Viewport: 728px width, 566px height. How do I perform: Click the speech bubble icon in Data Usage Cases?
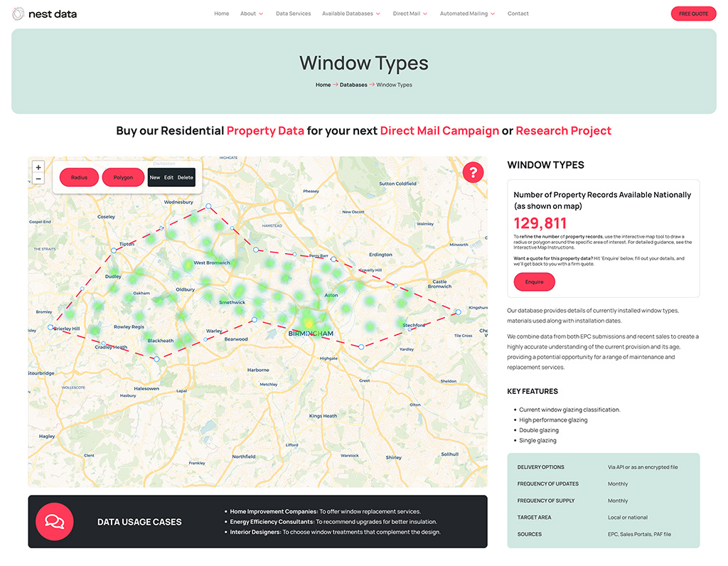click(55, 521)
